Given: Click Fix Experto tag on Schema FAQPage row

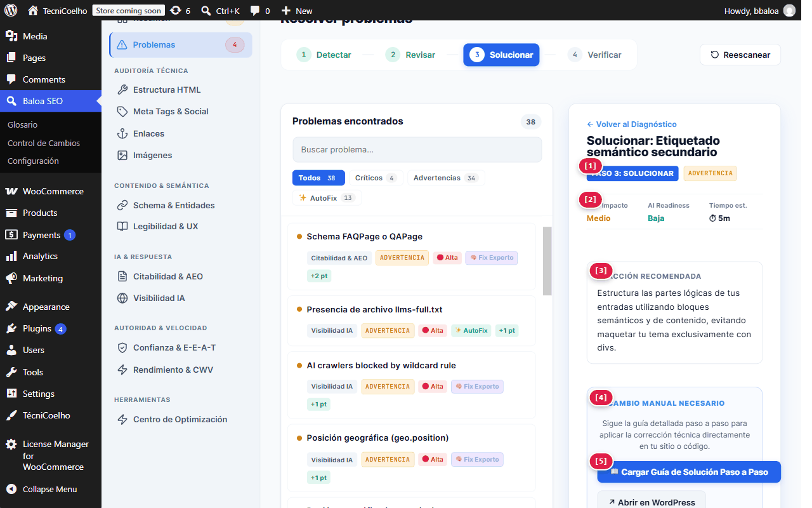Looking at the screenshot, I should tap(492, 258).
